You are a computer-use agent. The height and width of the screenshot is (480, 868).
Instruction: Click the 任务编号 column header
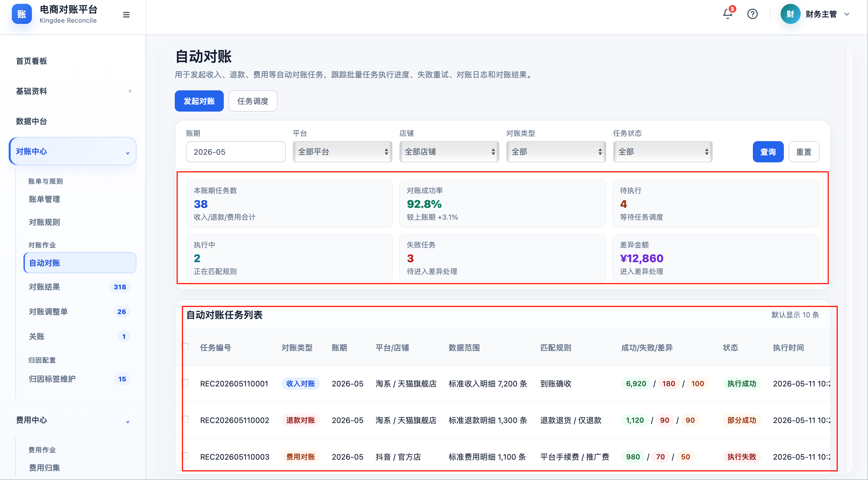pos(216,348)
